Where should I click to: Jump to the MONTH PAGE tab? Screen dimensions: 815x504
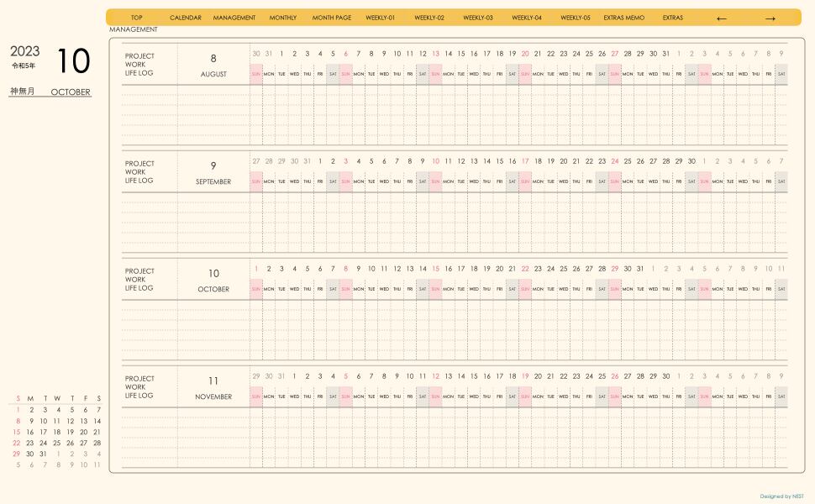332,18
